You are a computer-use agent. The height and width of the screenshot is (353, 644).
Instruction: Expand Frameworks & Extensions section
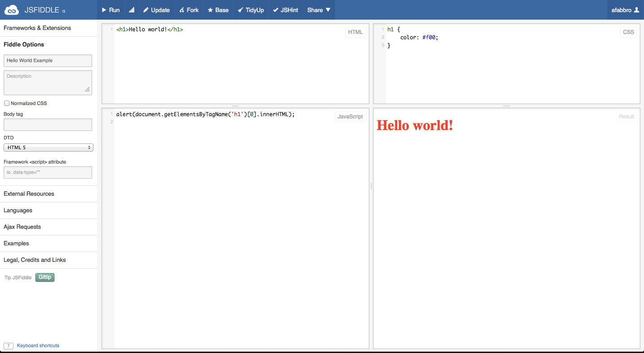pyautogui.click(x=48, y=28)
